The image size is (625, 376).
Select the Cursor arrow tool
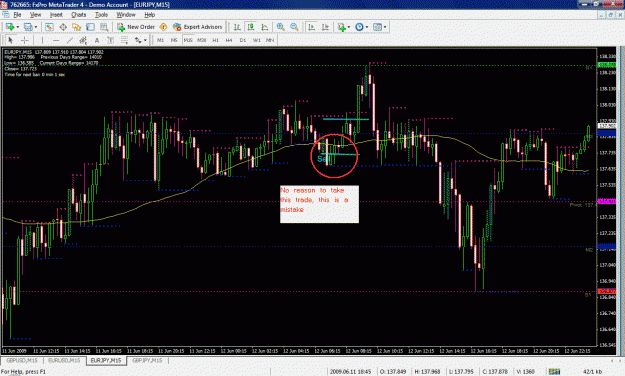(11, 40)
